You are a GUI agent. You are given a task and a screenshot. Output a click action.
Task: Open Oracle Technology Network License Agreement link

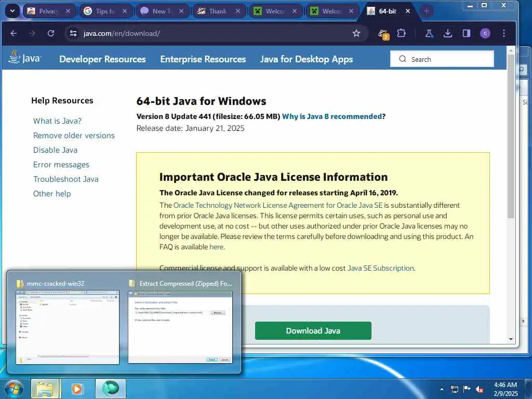[x=278, y=205]
